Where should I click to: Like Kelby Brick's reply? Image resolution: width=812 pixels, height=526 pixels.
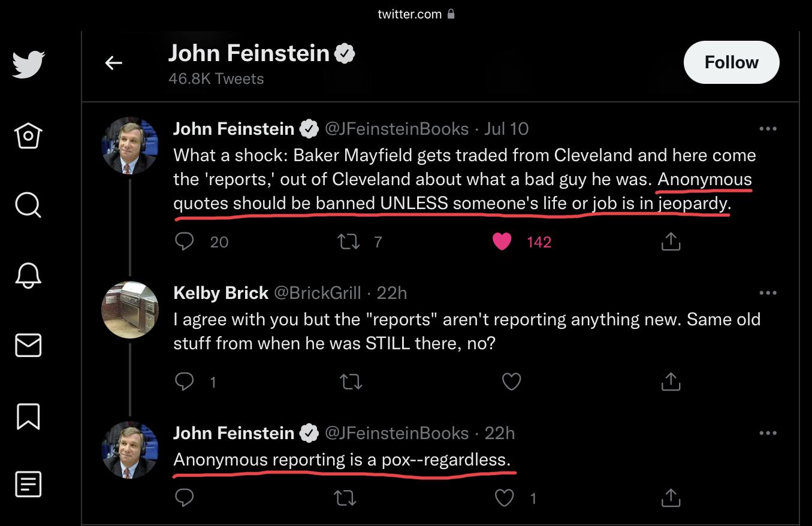tap(511, 382)
